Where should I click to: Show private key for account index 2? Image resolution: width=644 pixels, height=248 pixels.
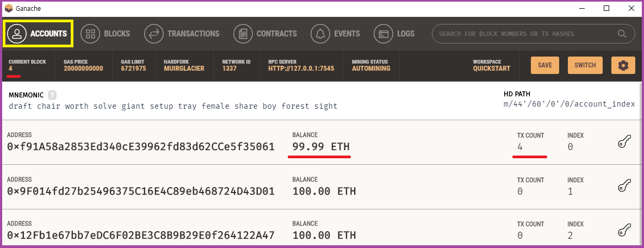[x=624, y=231]
